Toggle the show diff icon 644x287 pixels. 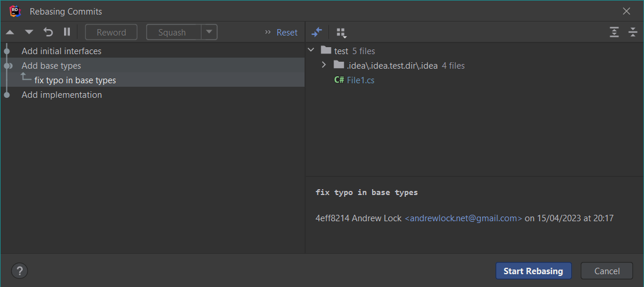coord(317,32)
